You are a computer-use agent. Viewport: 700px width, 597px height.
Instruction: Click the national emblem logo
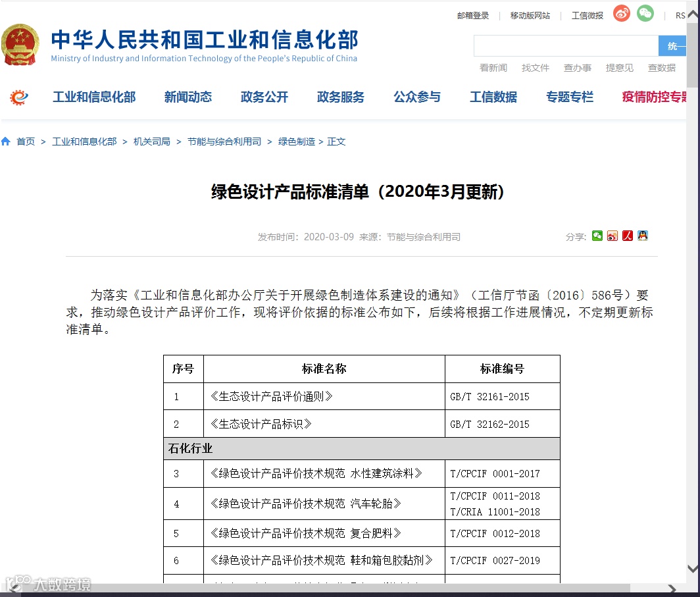pyautogui.click(x=20, y=45)
